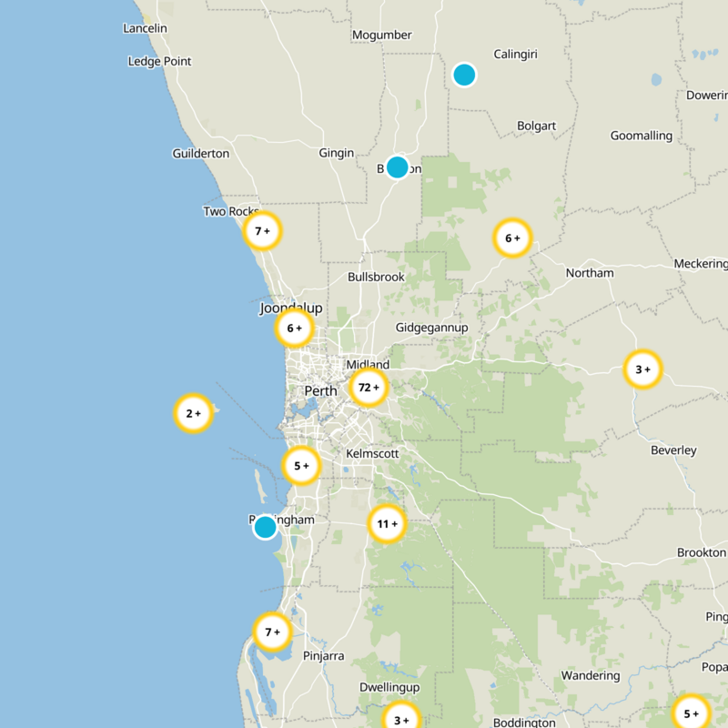Select the Beverley label
Screen dimensions: 728x728
coord(673,450)
